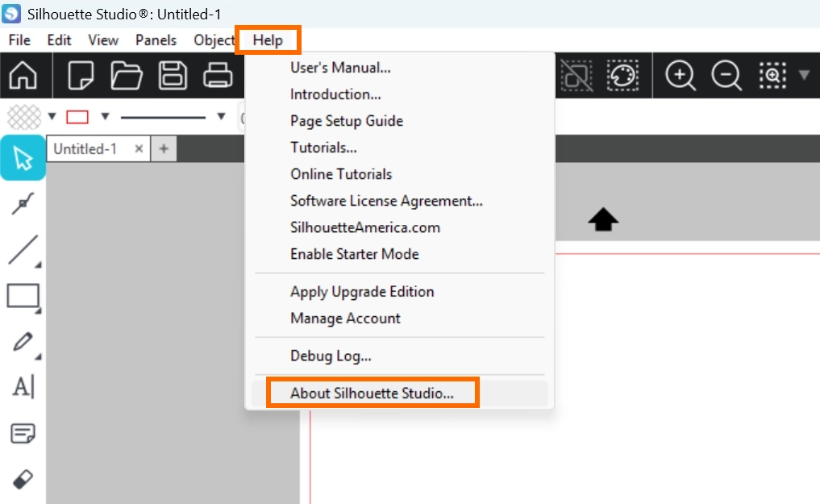Open the line color dropdown arrow
The height and width of the screenshot is (504, 820).
click(104, 117)
